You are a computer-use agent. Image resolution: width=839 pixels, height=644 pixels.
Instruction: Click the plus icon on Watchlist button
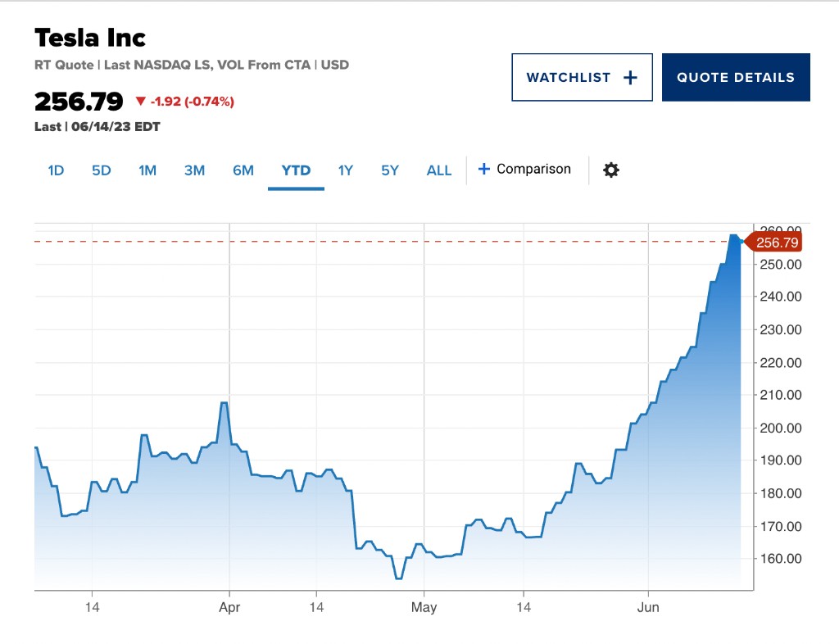coord(630,78)
